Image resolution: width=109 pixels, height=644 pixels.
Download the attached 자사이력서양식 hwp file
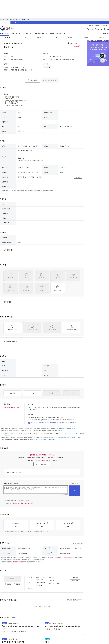click(53, 423)
